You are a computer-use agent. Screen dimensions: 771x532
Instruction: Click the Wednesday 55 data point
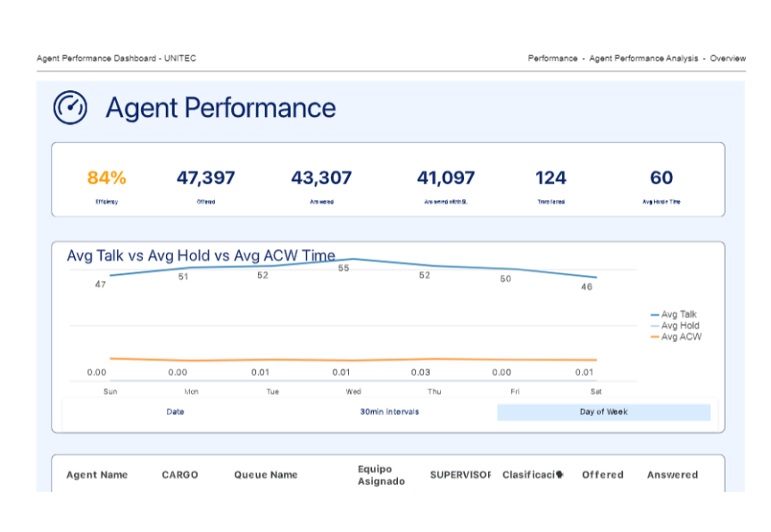352,259
